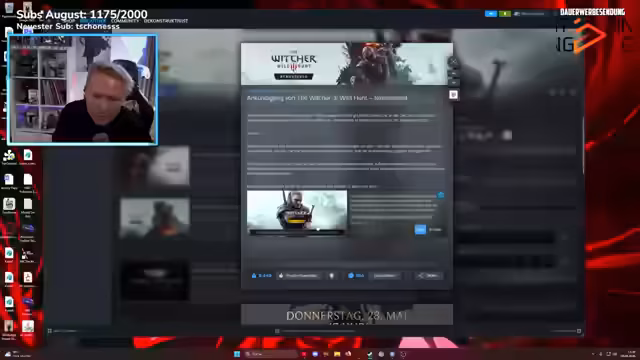The width and height of the screenshot is (640, 360).
Task: Open the second news thumbnail behind the popup
Action: (155, 218)
